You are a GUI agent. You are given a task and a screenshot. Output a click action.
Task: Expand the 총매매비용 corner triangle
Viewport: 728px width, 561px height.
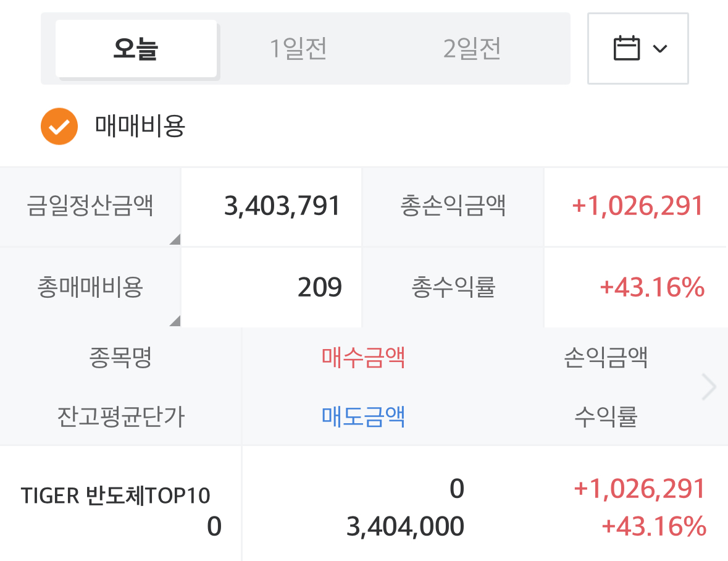(175, 320)
